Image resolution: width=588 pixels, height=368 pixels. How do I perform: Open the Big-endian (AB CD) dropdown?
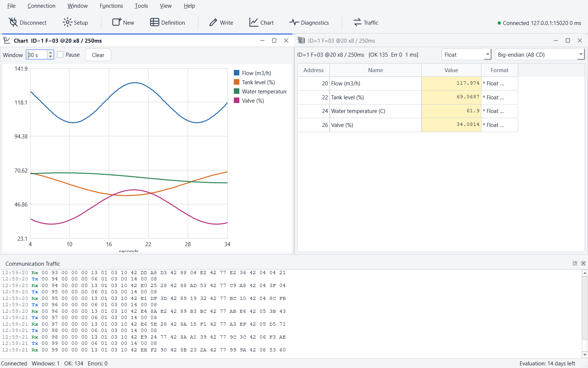coord(539,54)
